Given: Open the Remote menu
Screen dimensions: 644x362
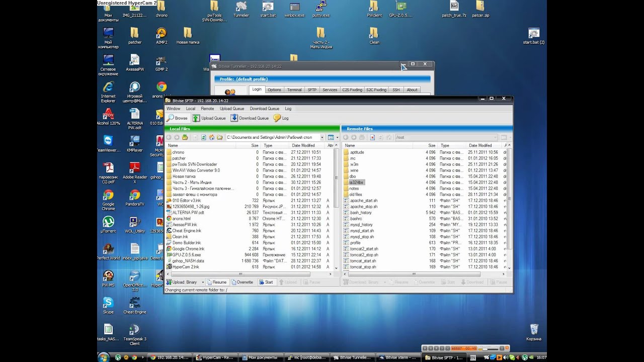Looking at the screenshot, I should pyautogui.click(x=207, y=109).
